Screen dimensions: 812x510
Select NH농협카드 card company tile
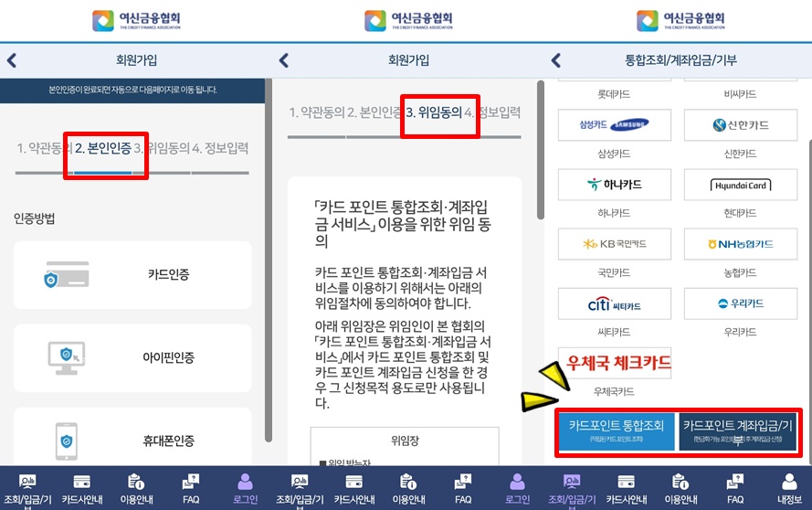(x=741, y=244)
